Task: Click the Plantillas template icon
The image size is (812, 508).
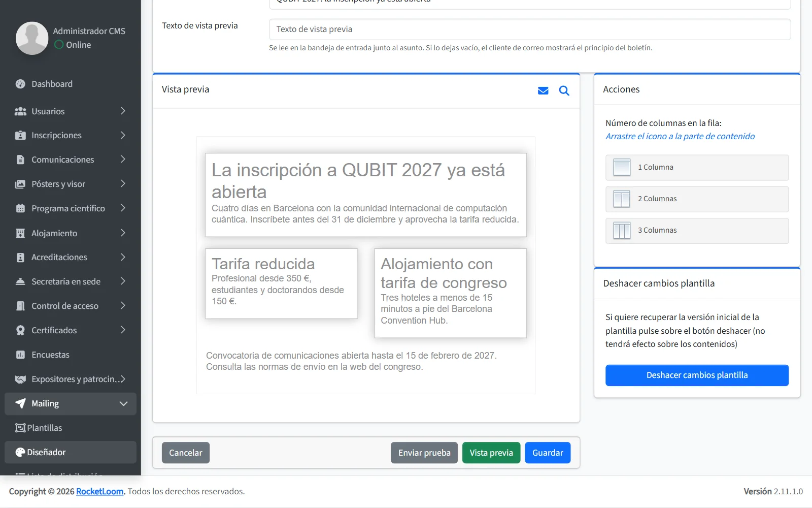Action: point(20,428)
